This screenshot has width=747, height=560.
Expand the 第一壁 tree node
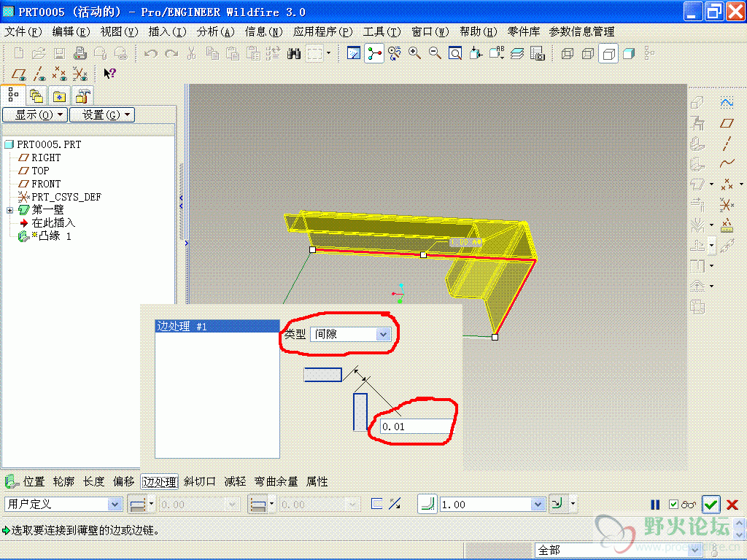(x=9, y=210)
